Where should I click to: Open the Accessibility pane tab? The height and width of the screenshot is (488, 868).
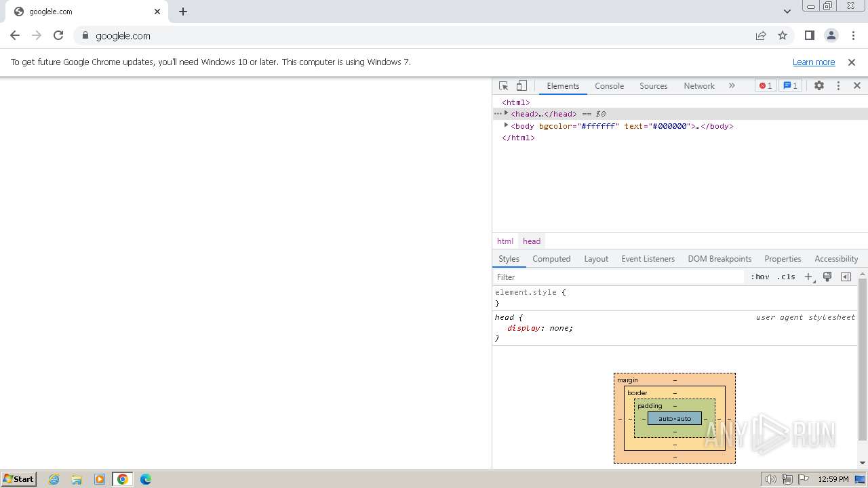point(836,259)
